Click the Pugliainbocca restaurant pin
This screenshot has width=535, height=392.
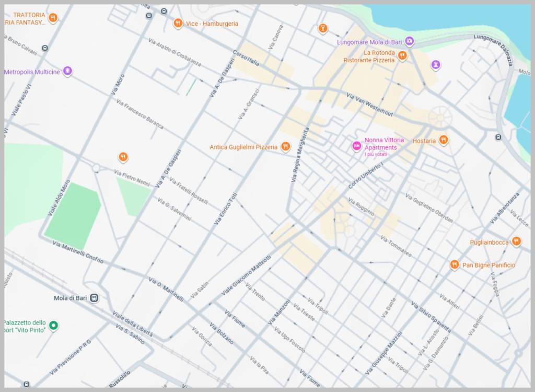[x=516, y=241]
